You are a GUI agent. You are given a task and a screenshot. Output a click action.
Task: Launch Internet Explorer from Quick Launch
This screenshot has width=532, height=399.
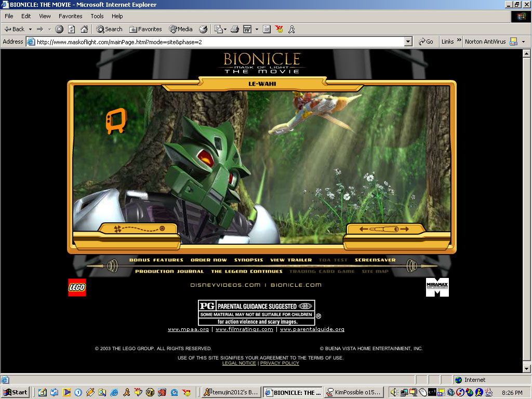pos(114,393)
